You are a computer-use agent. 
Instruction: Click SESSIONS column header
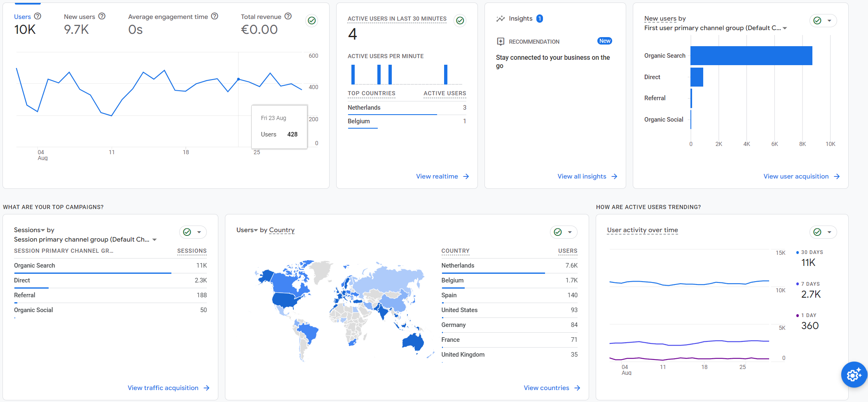coord(192,251)
